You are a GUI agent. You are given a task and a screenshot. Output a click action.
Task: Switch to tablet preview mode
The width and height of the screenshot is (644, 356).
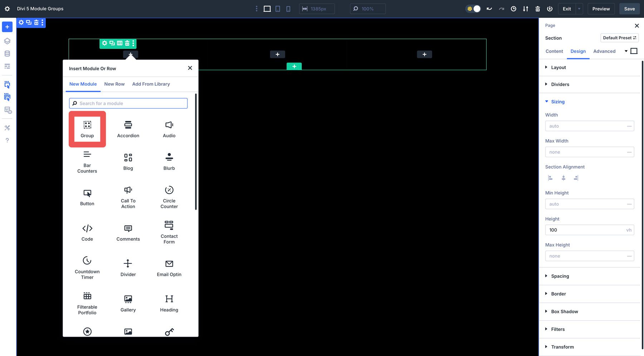(278, 9)
